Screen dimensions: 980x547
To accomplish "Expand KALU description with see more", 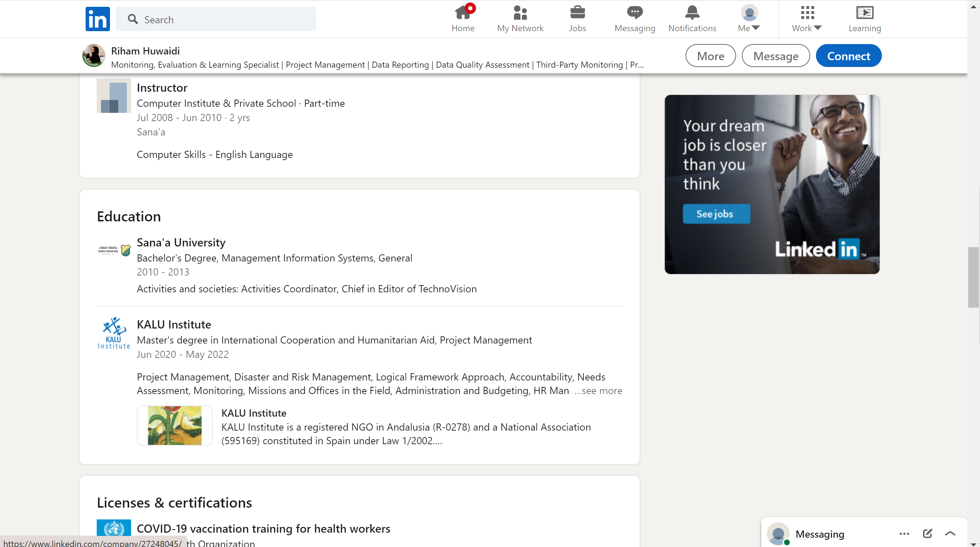I will (x=599, y=391).
